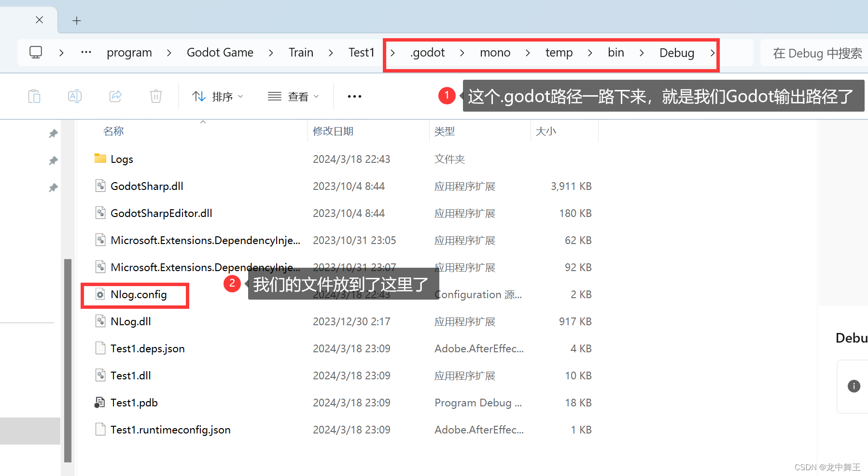Click the second pin icon in sidebar
The width and height of the screenshot is (868, 476).
pos(53,160)
